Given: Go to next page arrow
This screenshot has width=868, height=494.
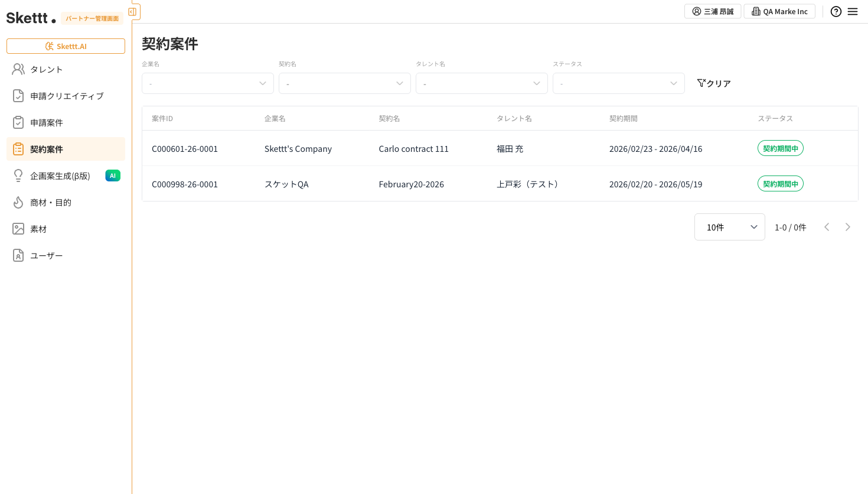Looking at the screenshot, I should point(847,227).
